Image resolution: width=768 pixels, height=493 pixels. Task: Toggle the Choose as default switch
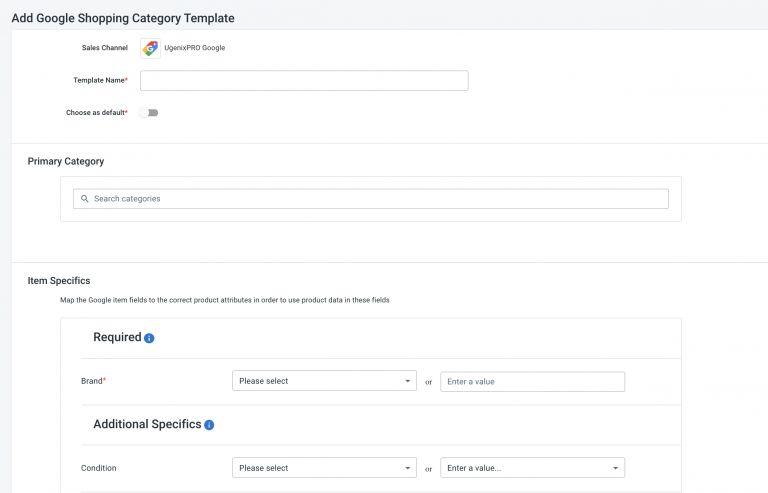coord(149,113)
